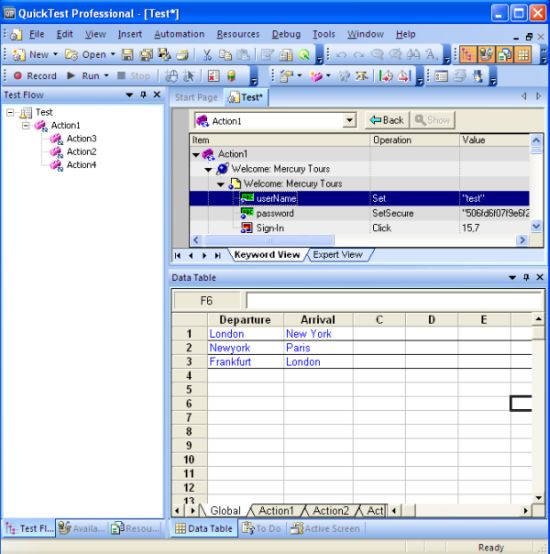Click the Redo arrow icon
The width and height of the screenshot is (550, 554).
359,55
